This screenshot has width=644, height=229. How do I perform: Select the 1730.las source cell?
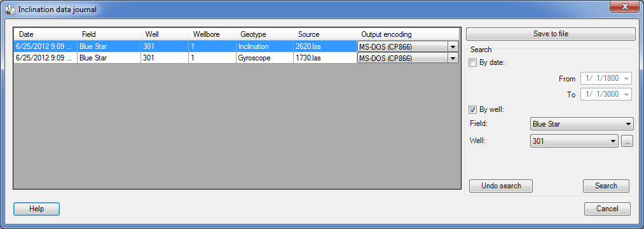tap(325, 58)
